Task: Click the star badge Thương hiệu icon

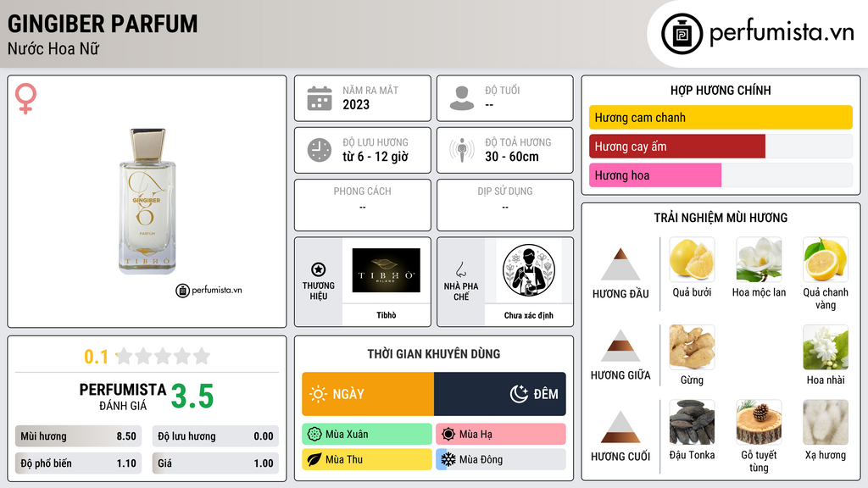Action: [x=319, y=269]
